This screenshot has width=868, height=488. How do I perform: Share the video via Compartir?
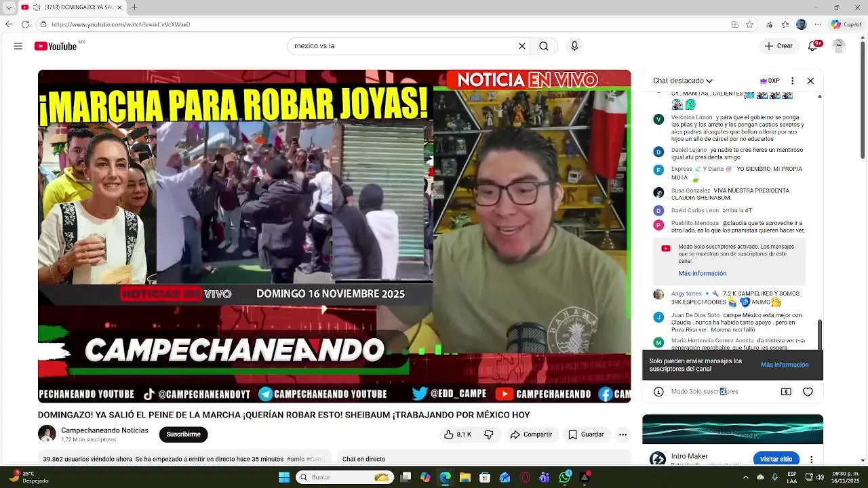coord(531,434)
